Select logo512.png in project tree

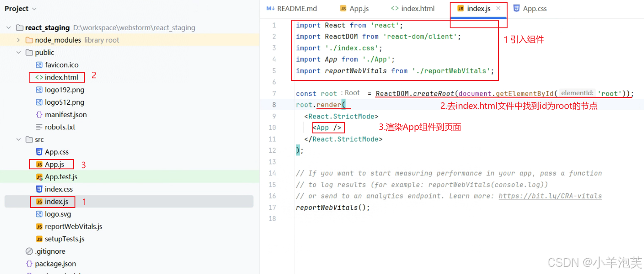65,102
